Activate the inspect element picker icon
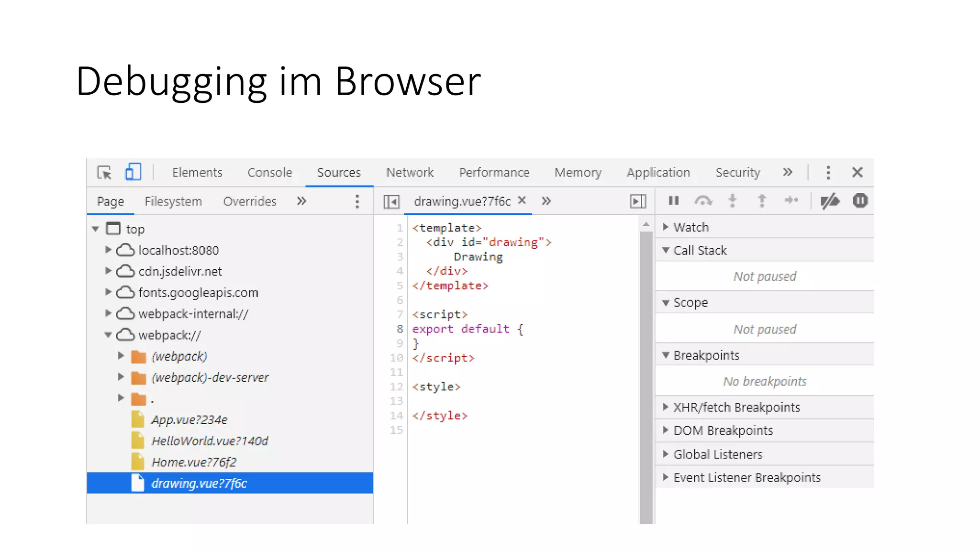This screenshot has width=980, height=551. pos(104,172)
